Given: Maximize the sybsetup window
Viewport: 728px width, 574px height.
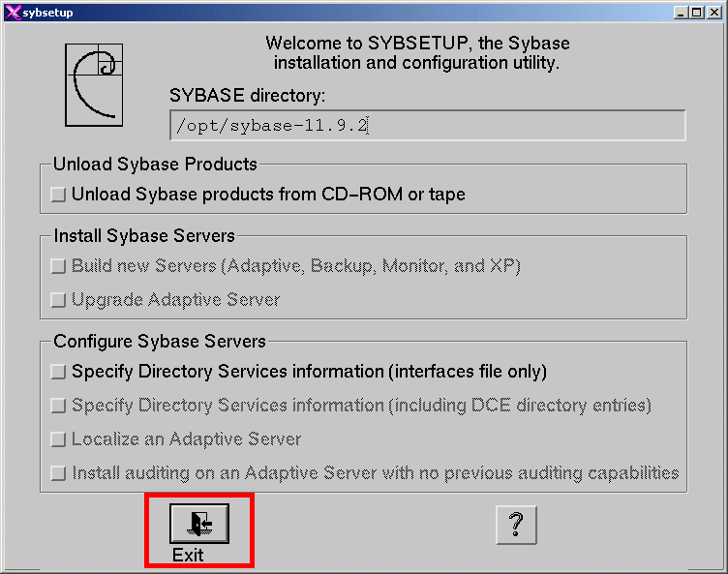Looking at the screenshot, I should (697, 13).
